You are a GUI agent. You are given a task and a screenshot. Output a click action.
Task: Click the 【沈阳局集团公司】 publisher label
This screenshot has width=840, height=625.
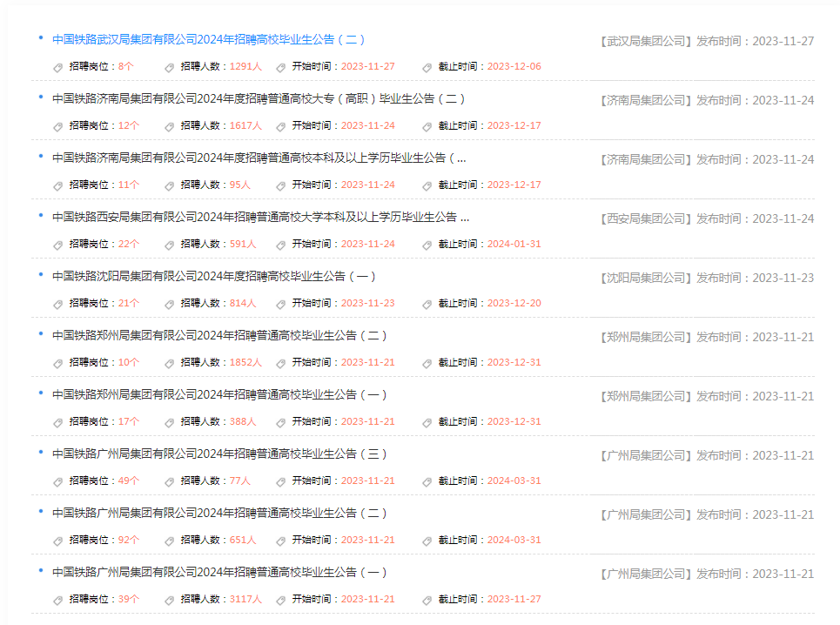tap(647, 278)
